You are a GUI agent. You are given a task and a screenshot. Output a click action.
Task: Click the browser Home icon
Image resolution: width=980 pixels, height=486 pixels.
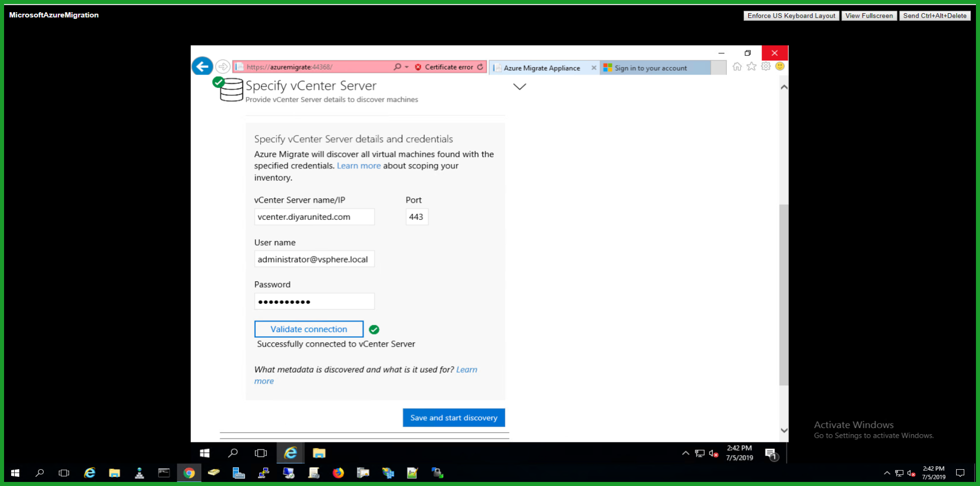pyautogui.click(x=737, y=67)
